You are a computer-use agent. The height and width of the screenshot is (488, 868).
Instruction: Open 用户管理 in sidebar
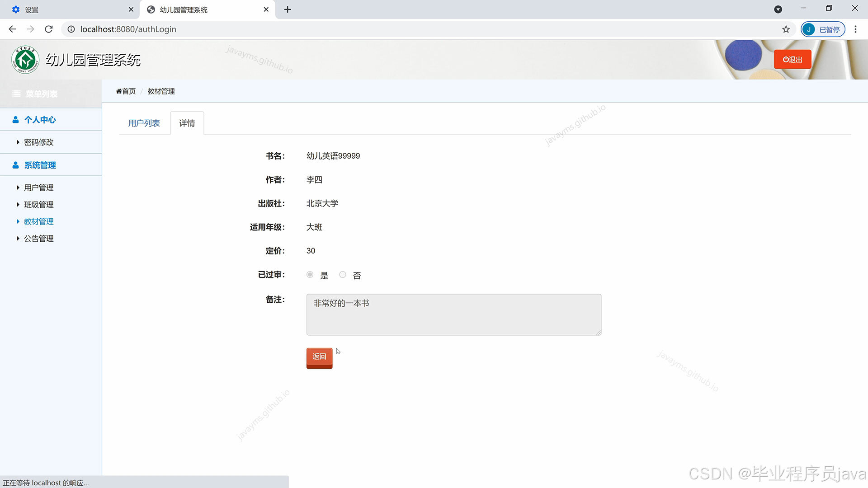pyautogui.click(x=38, y=188)
